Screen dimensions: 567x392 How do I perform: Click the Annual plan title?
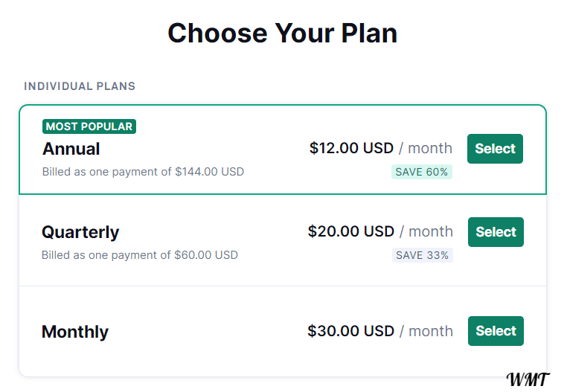click(71, 149)
